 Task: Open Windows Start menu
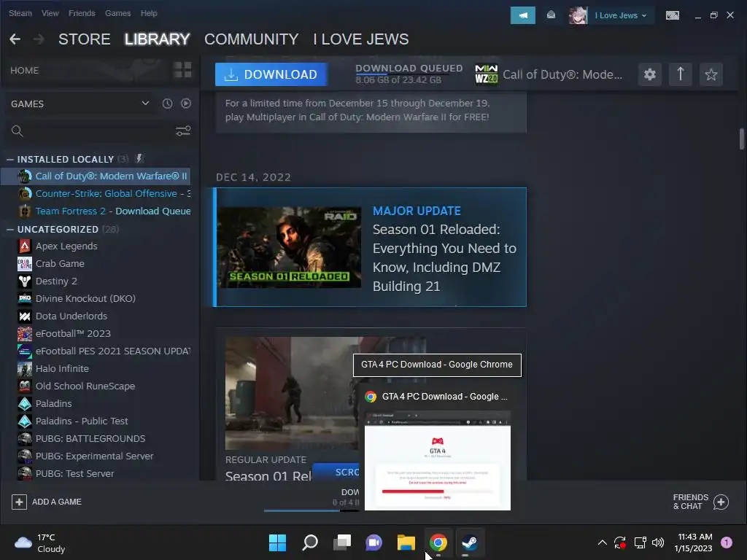point(277,542)
